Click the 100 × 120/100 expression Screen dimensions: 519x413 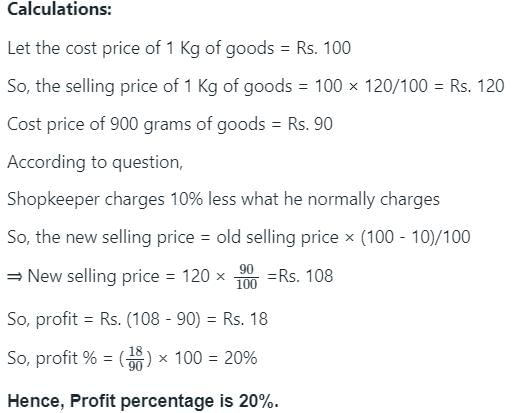tap(371, 86)
